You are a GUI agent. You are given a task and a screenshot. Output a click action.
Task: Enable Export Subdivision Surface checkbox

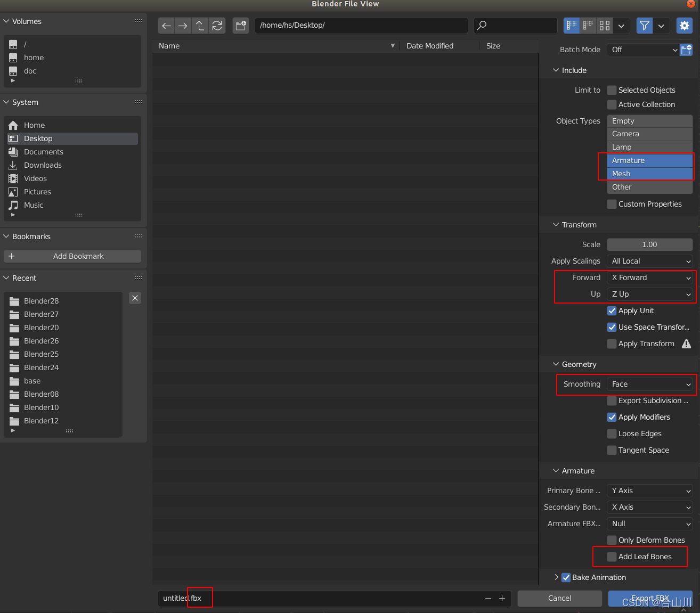click(x=612, y=401)
